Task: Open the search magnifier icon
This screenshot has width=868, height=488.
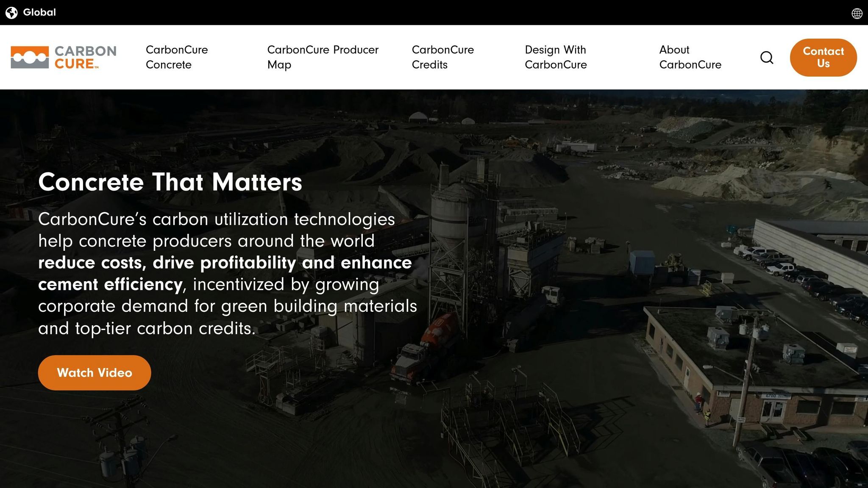Action: tap(767, 57)
